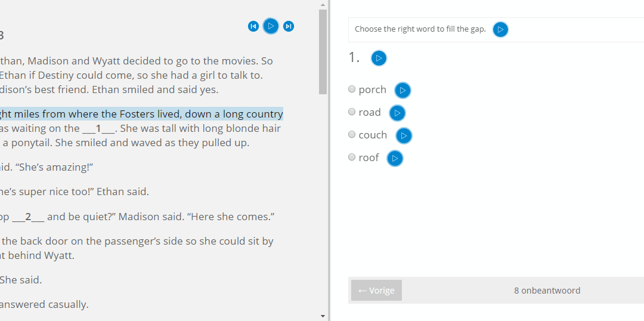Image resolution: width=644 pixels, height=321 pixels.
Task: Skip to previous audio segment
Action: click(x=253, y=26)
